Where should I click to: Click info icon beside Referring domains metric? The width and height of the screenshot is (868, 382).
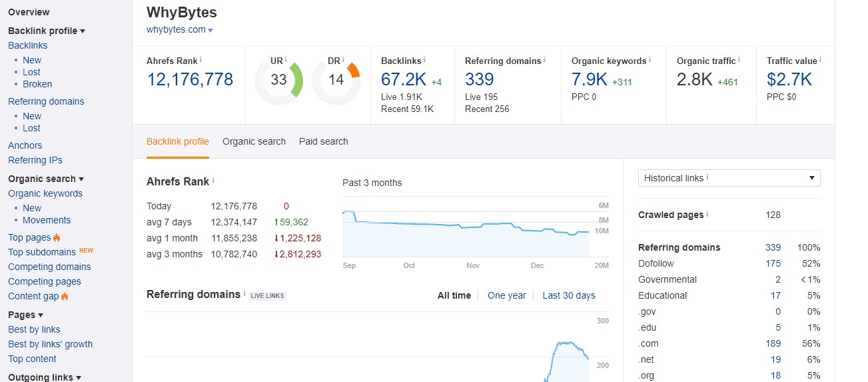click(544, 59)
